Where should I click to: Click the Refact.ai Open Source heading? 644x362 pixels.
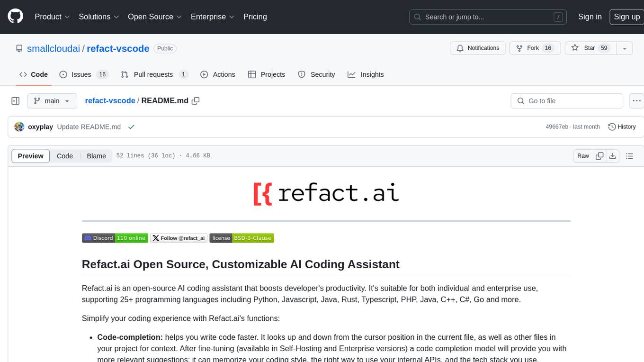241,264
